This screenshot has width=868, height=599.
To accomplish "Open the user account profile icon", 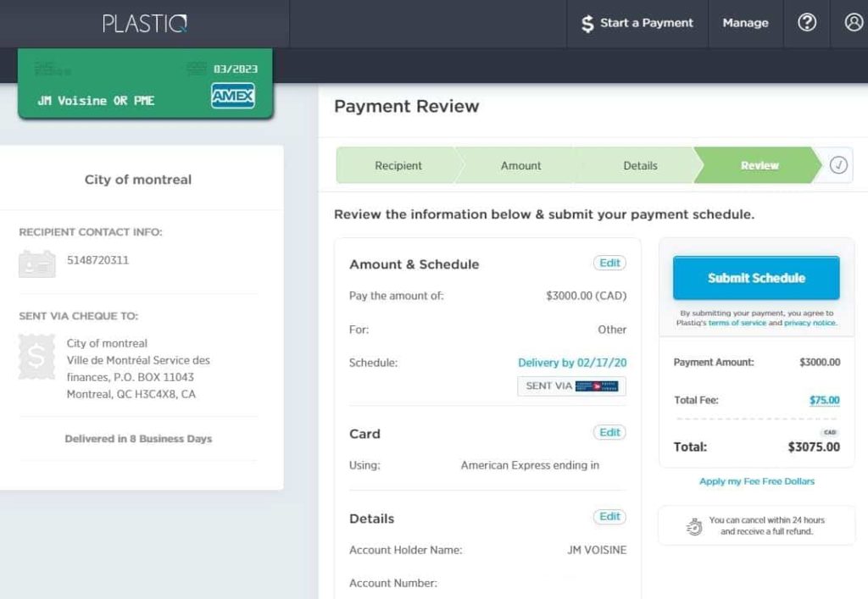I will (853, 23).
